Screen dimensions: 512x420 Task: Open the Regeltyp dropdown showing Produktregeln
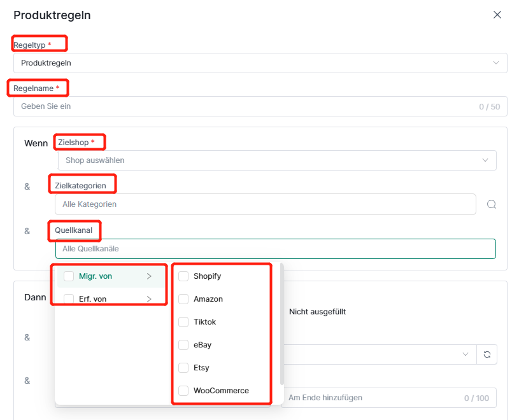pyautogui.click(x=260, y=63)
